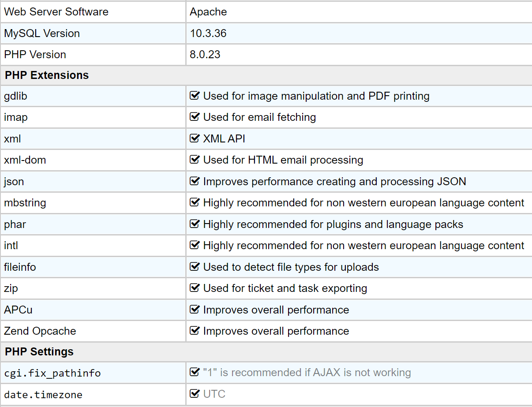Select the XML API check icon
This screenshot has width=532, height=407.
point(195,138)
